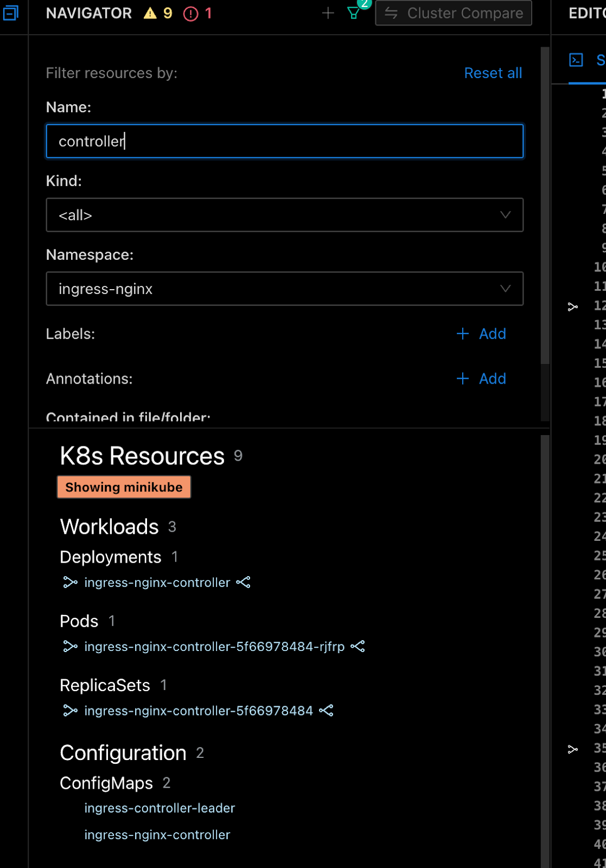606x868 pixels.
Task: Open the Kind dropdown showing <all>
Action: coord(284,215)
